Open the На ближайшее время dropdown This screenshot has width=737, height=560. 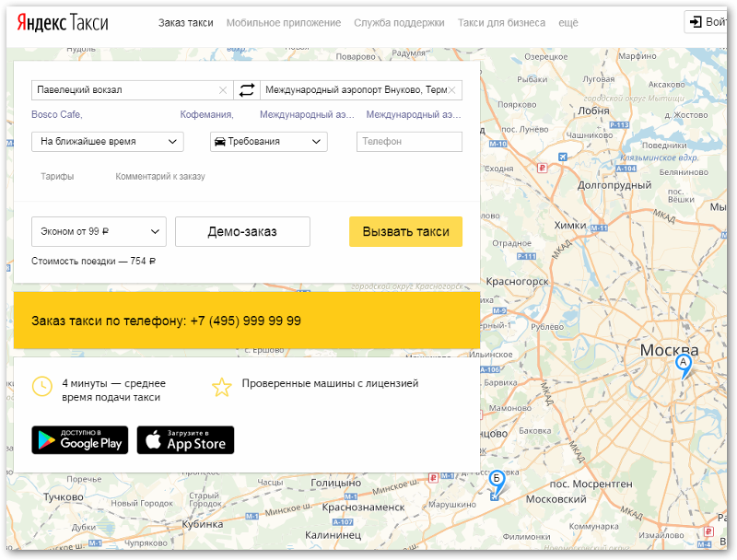point(108,142)
